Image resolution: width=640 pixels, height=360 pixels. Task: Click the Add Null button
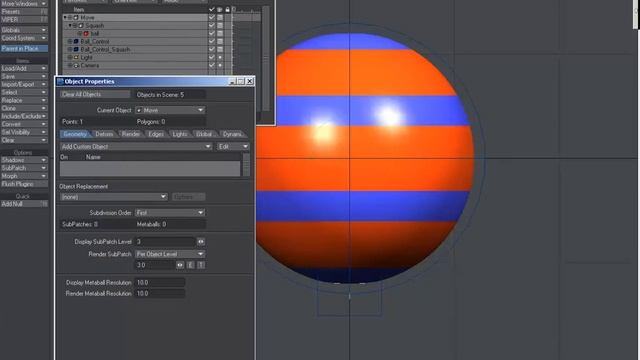pos(24,204)
